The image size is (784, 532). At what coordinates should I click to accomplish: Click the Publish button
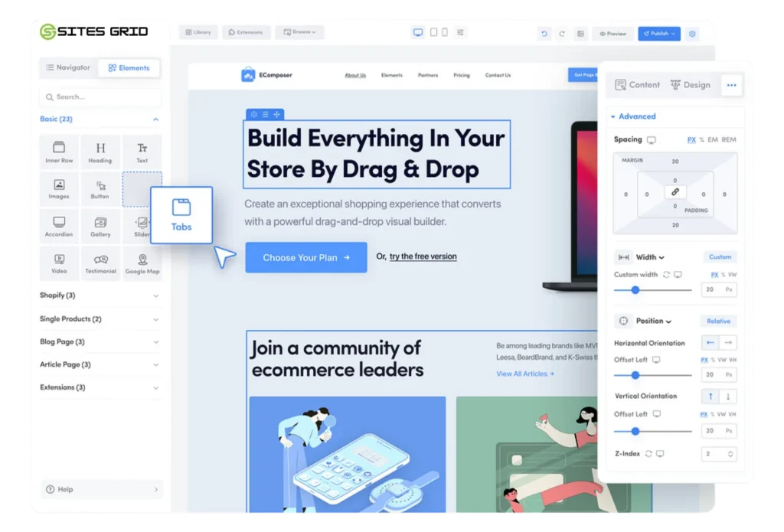click(x=658, y=34)
